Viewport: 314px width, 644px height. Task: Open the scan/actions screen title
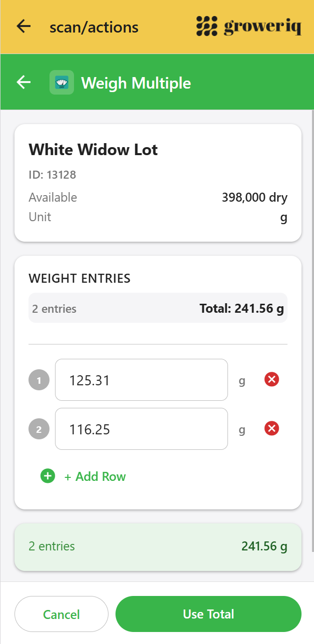point(93,27)
